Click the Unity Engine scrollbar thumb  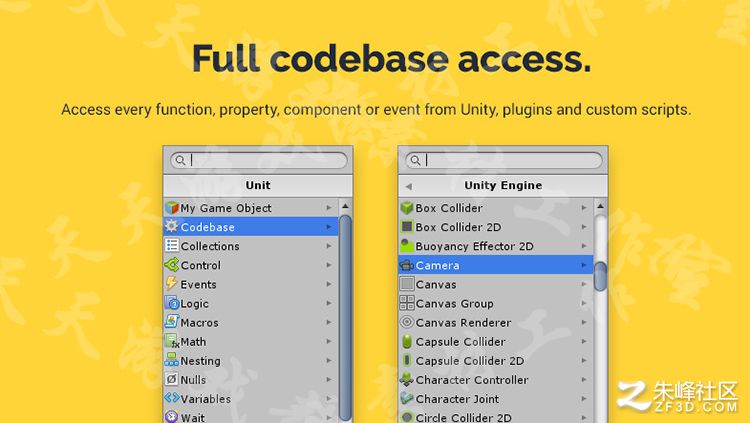[600, 276]
